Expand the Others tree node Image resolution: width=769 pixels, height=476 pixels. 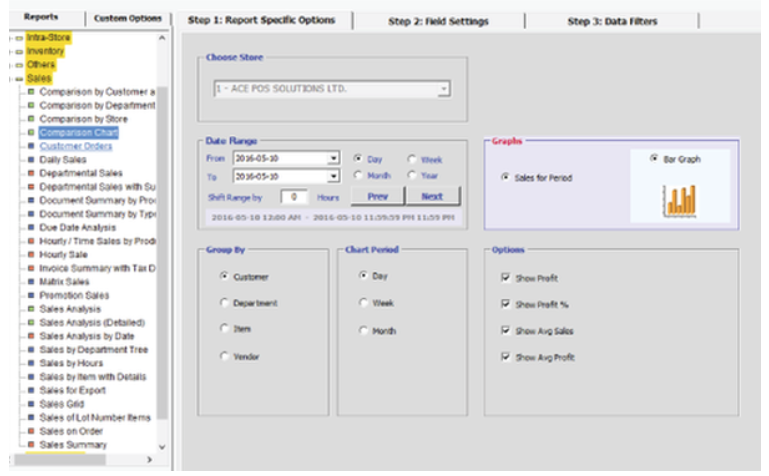(11, 65)
